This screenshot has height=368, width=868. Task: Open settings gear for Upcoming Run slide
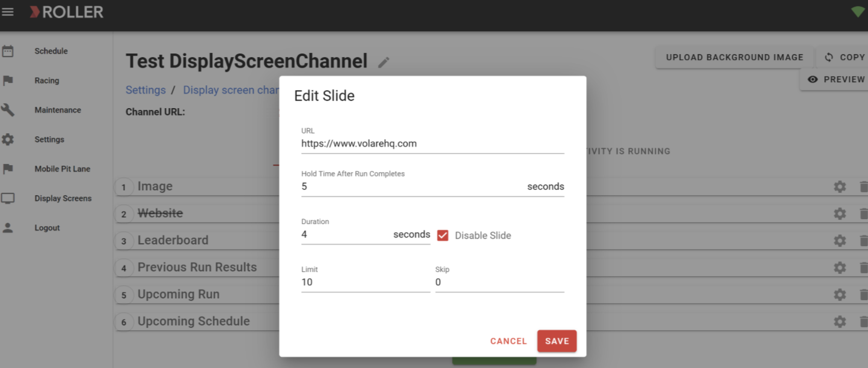click(840, 295)
